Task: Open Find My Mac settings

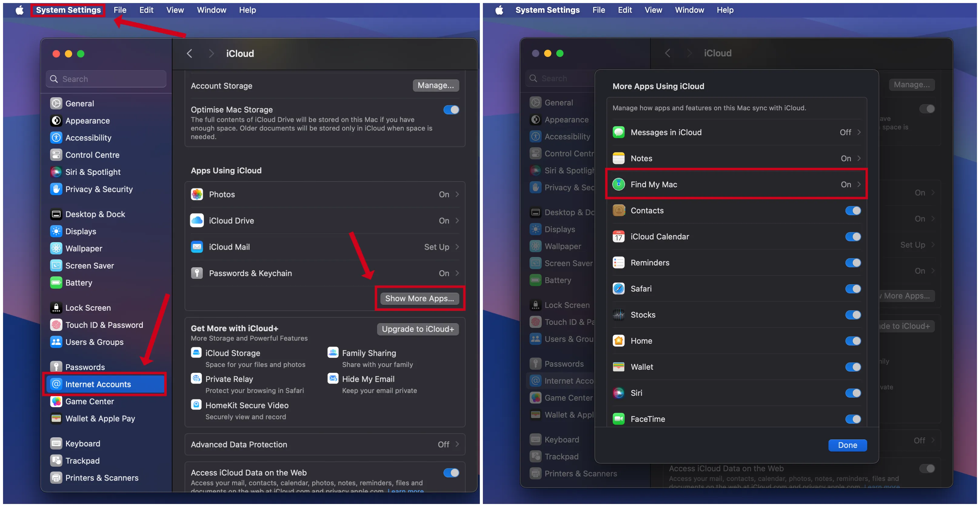Action: (x=737, y=185)
